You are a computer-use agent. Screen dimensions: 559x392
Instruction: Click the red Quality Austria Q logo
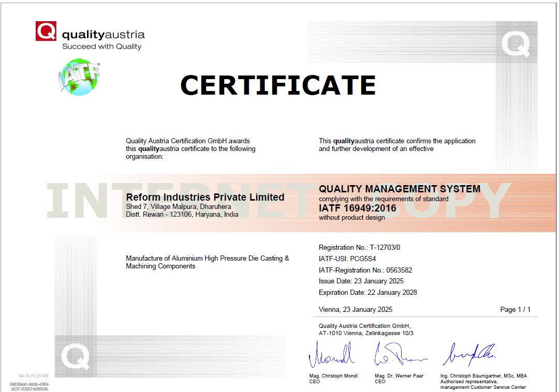click(46, 31)
